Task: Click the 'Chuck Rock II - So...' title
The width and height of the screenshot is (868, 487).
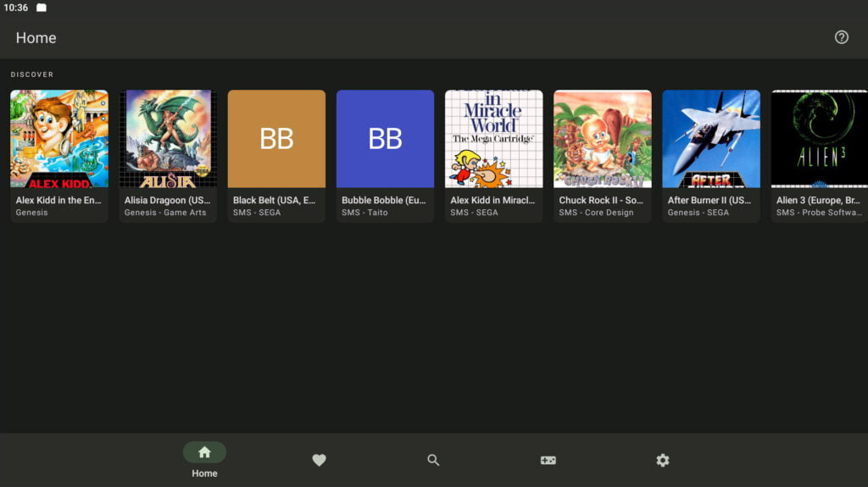Action: (x=601, y=201)
